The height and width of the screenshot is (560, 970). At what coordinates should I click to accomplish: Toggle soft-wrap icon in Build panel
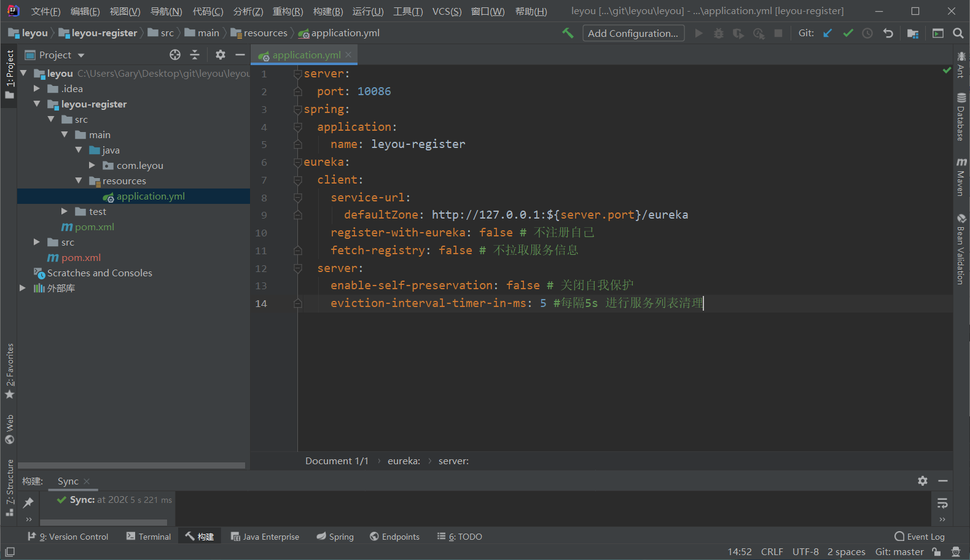pyautogui.click(x=942, y=504)
